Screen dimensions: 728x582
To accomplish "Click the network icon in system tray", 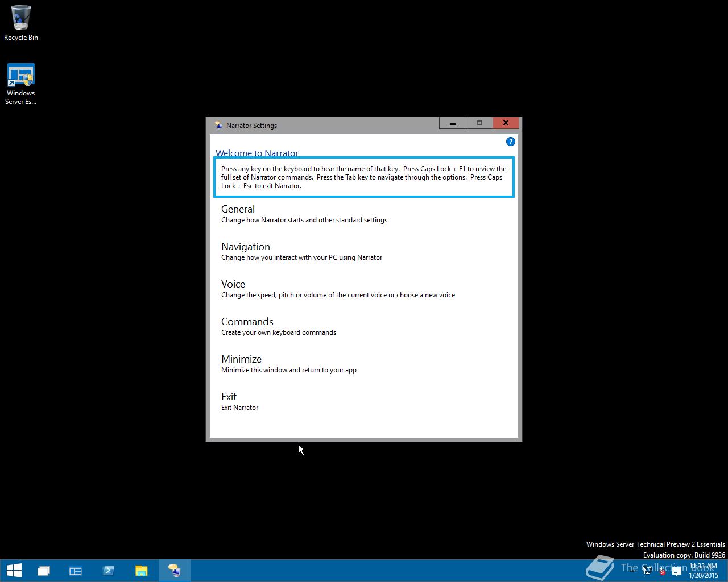I will tap(647, 571).
